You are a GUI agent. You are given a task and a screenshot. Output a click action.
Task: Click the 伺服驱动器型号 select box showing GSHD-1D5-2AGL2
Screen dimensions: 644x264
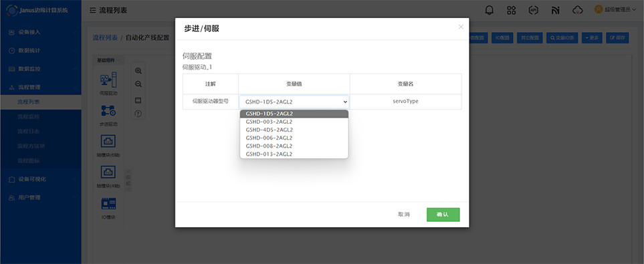pos(294,102)
